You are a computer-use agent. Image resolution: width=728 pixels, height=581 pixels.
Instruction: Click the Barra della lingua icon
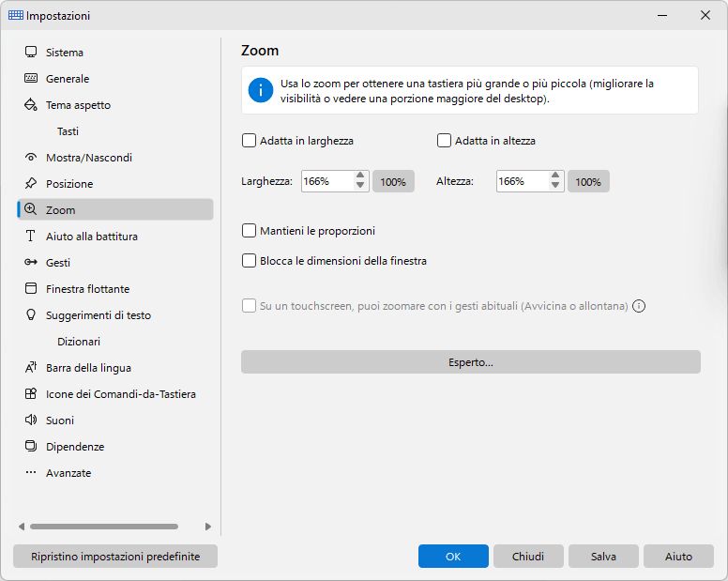(x=31, y=367)
